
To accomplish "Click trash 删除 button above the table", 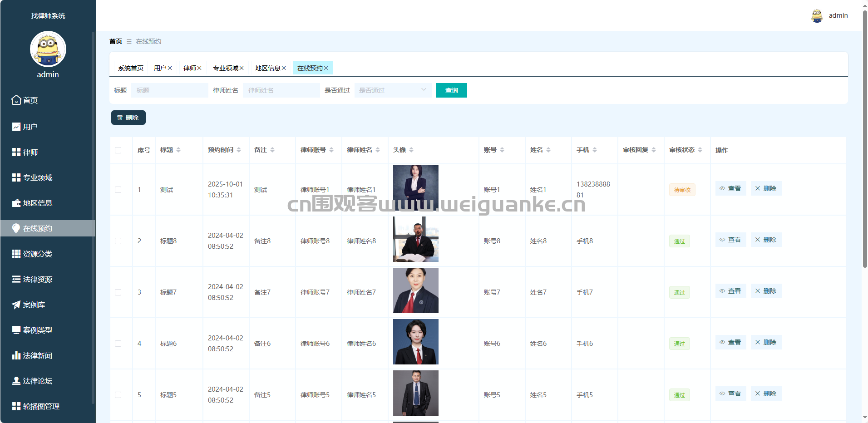I will (128, 118).
